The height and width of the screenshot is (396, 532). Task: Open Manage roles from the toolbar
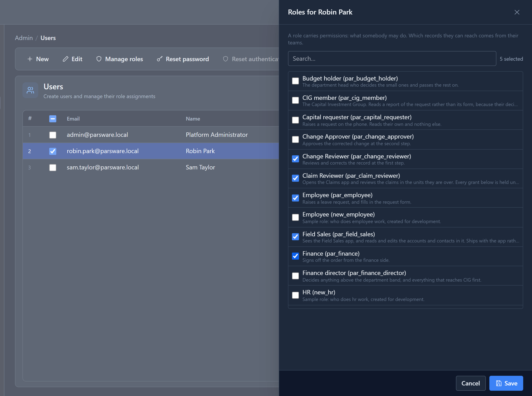[x=119, y=59]
